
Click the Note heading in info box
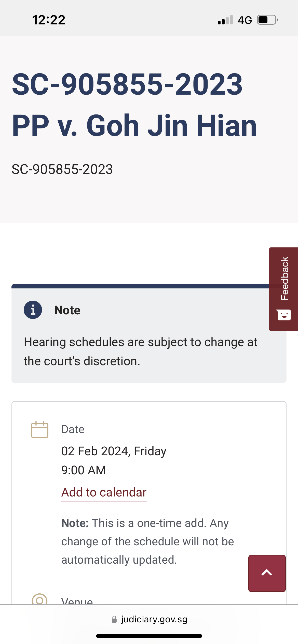(x=67, y=310)
